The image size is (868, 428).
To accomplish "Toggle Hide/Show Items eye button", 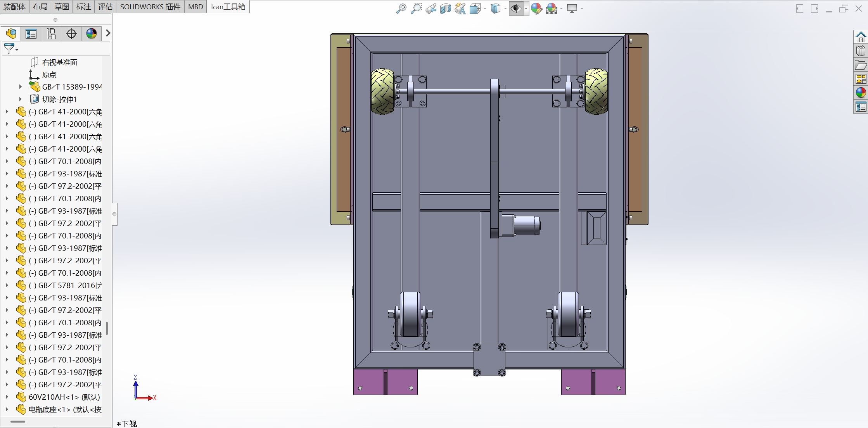I will coord(516,9).
